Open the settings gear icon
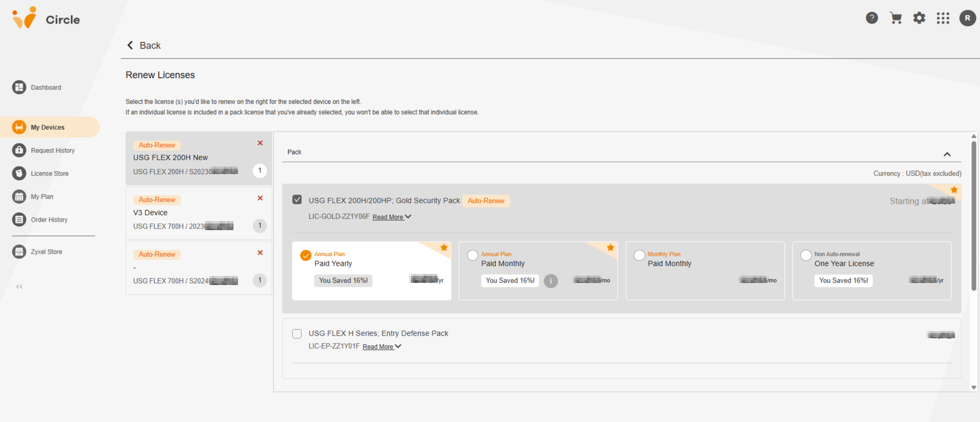The height and width of the screenshot is (422, 980). (x=919, y=18)
